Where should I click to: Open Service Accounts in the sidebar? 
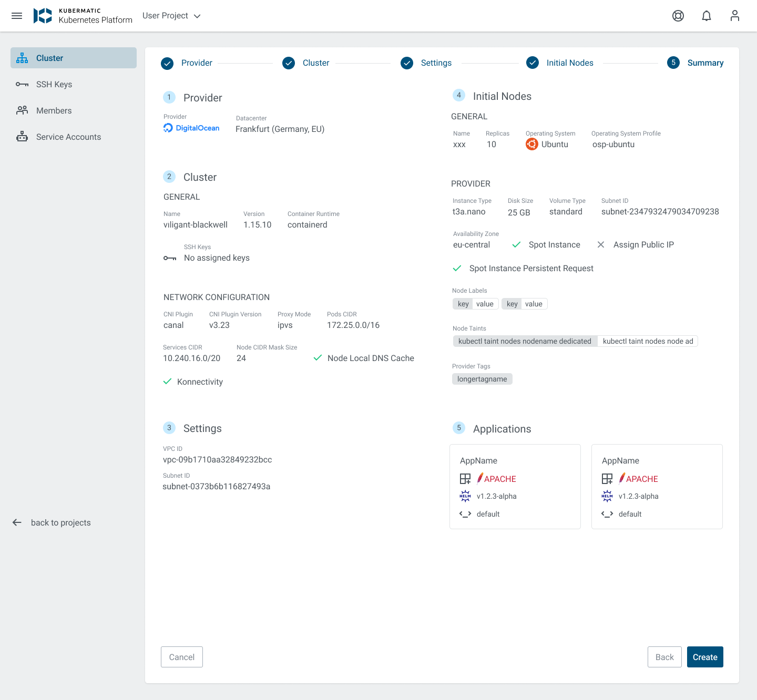point(74,137)
